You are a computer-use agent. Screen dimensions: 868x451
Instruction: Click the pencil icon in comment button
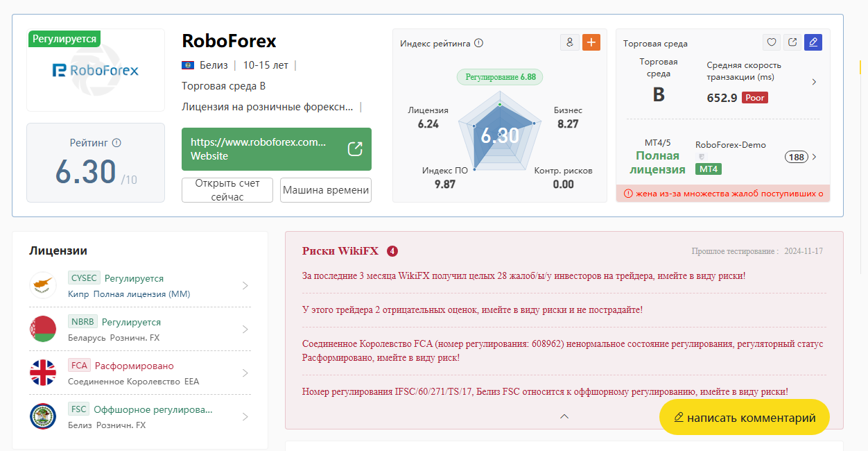pos(679,418)
